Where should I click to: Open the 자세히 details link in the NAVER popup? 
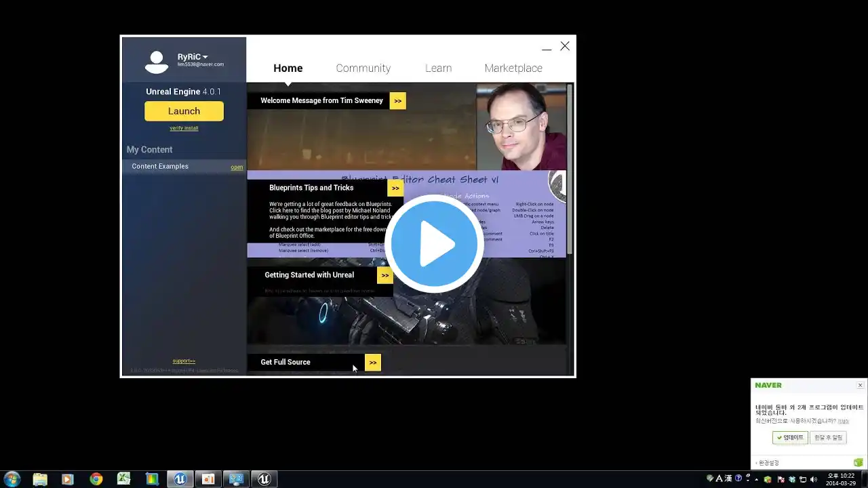pos(843,421)
